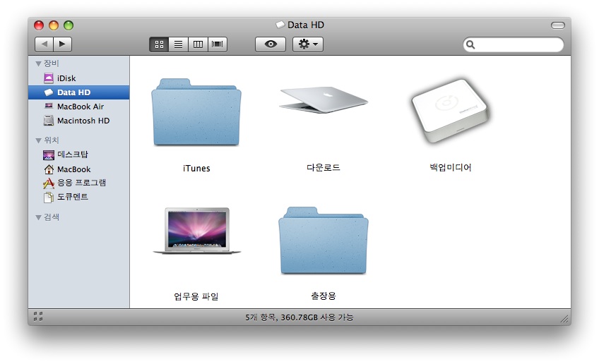Switch to column view
The height and width of the screenshot is (364, 599).
click(198, 44)
